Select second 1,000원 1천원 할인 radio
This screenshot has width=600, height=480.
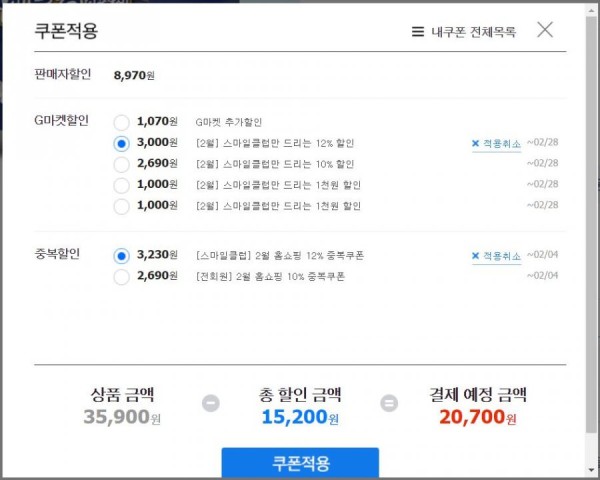(121, 207)
